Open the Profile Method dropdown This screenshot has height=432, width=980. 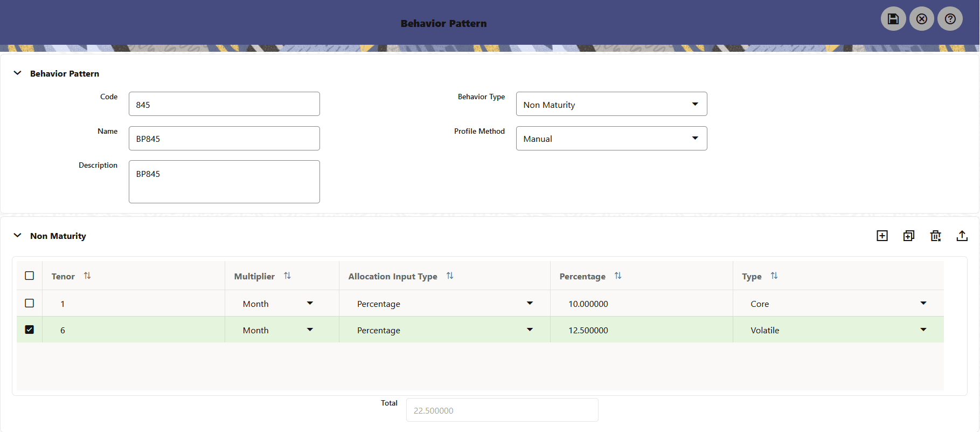pyautogui.click(x=611, y=139)
